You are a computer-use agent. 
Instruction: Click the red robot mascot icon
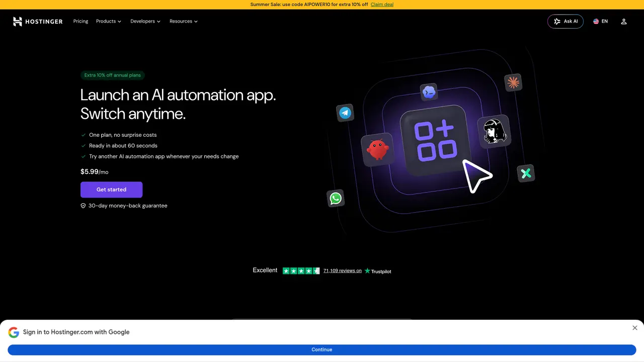point(377,149)
